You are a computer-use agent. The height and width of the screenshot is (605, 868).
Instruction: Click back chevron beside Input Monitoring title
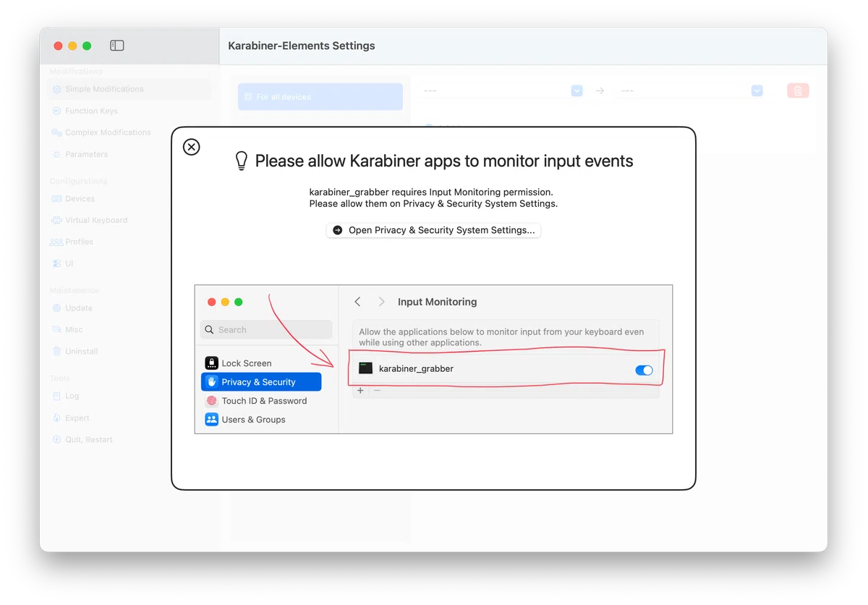tap(357, 302)
